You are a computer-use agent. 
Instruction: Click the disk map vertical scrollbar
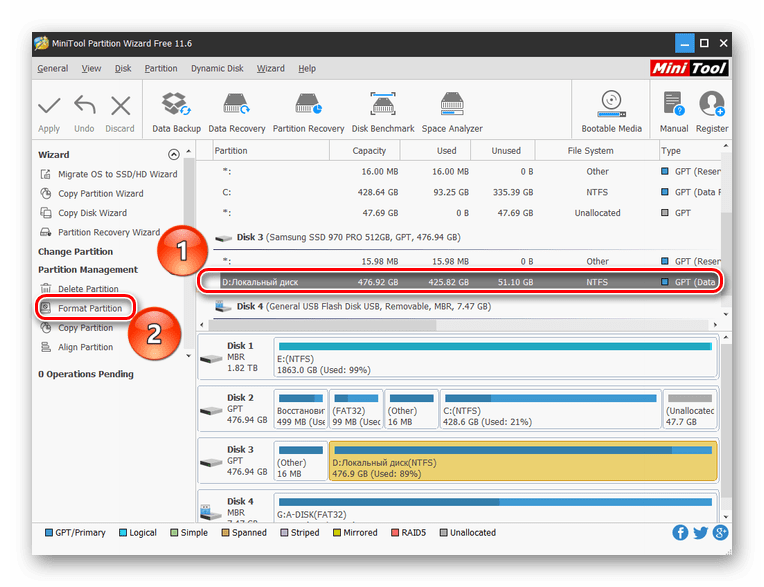coord(726,421)
